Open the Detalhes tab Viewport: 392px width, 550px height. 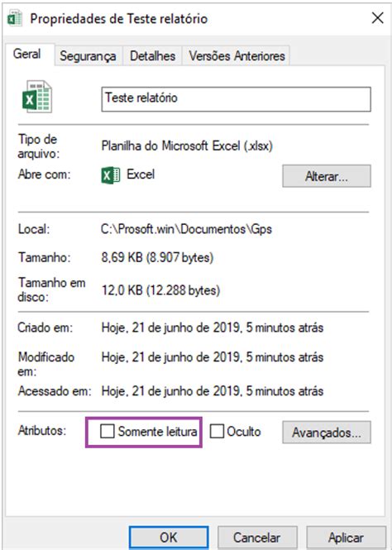[152, 55]
